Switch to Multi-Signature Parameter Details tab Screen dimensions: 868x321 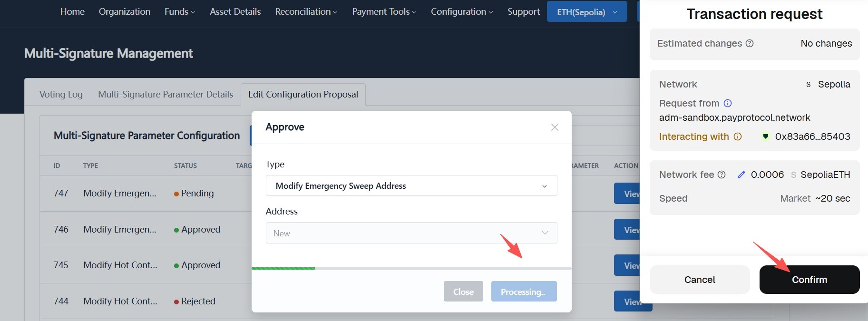[166, 94]
